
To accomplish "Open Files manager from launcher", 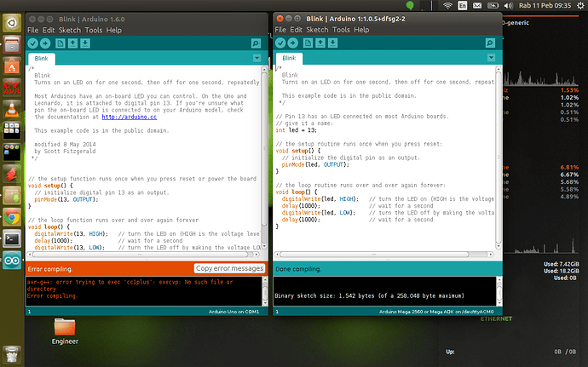I will tap(12, 45).
